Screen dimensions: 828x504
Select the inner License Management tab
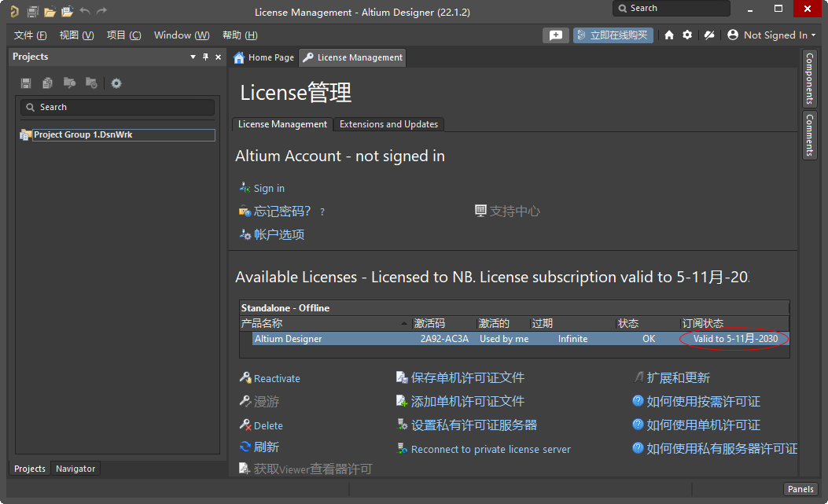(282, 124)
